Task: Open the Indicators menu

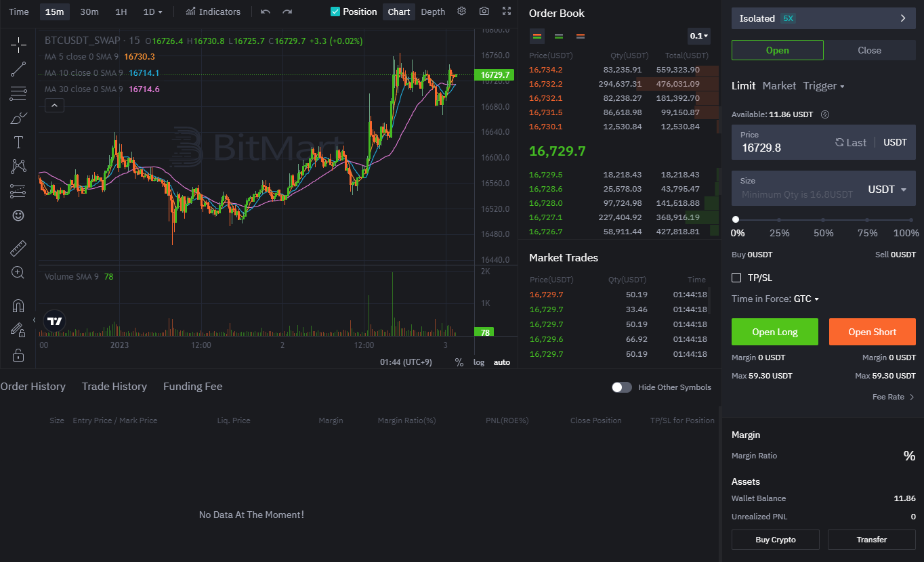Action: 213,12
